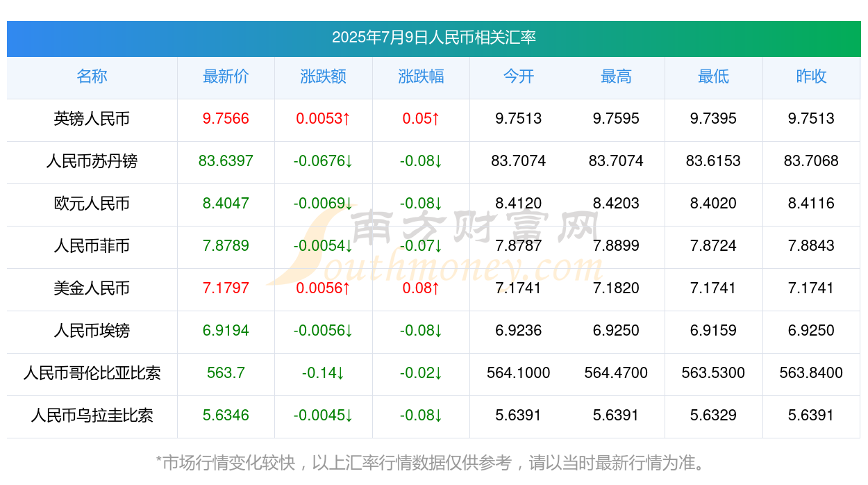Click latest price 83.6397
The height and width of the screenshot is (485, 868).
226,161
